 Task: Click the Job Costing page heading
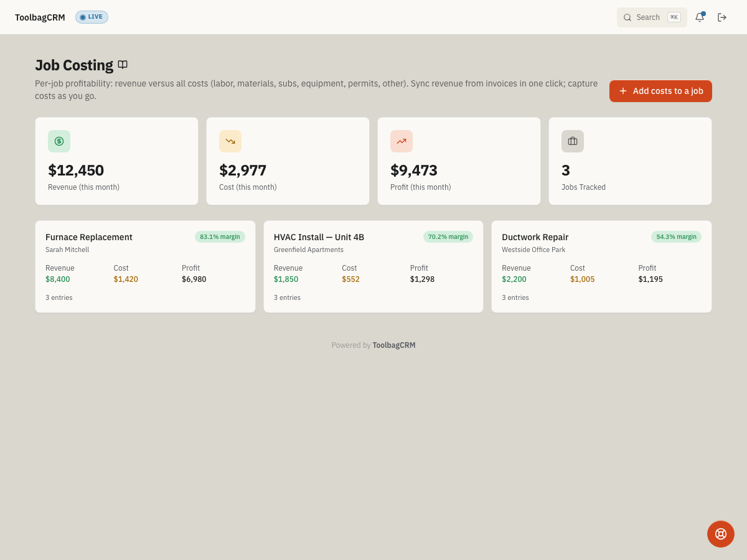pos(74,65)
